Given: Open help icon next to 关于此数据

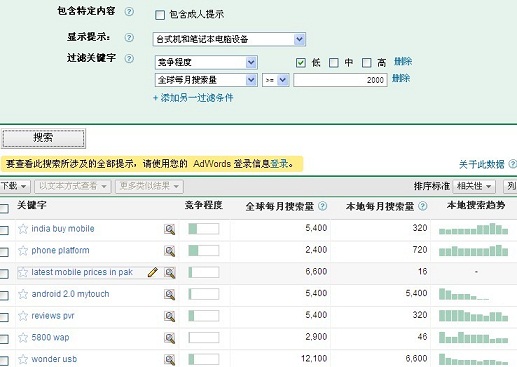Looking at the screenshot, I should click(512, 164).
